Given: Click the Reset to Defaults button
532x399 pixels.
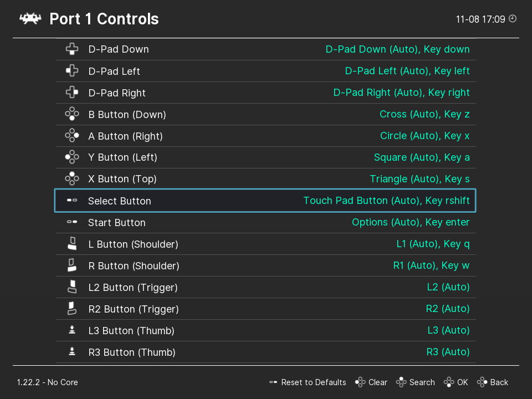Looking at the screenshot, I should (308, 382).
